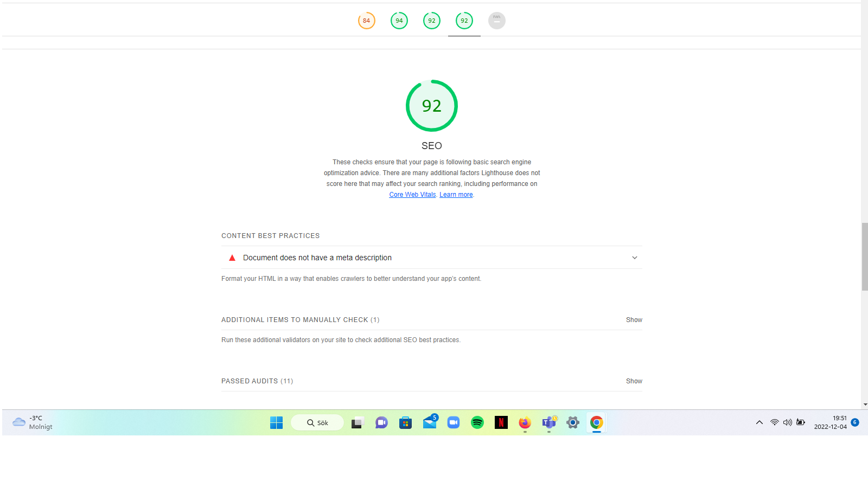Open Microsoft Teams from the taskbar
The width and height of the screenshot is (868, 488).
(x=548, y=422)
